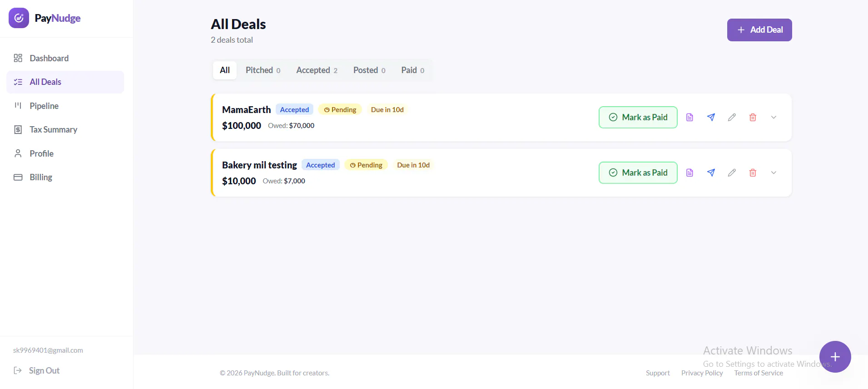Viewport: 868px width, 389px height.
Task: Expand the Bakery mil testing deal chevron
Action: click(x=774, y=172)
